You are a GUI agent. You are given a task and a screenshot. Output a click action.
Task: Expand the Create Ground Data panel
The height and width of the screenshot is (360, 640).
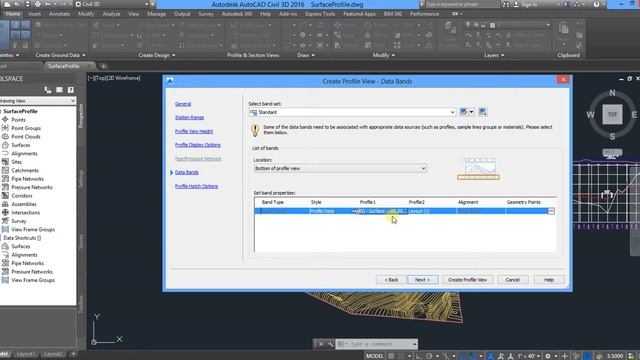click(60, 55)
